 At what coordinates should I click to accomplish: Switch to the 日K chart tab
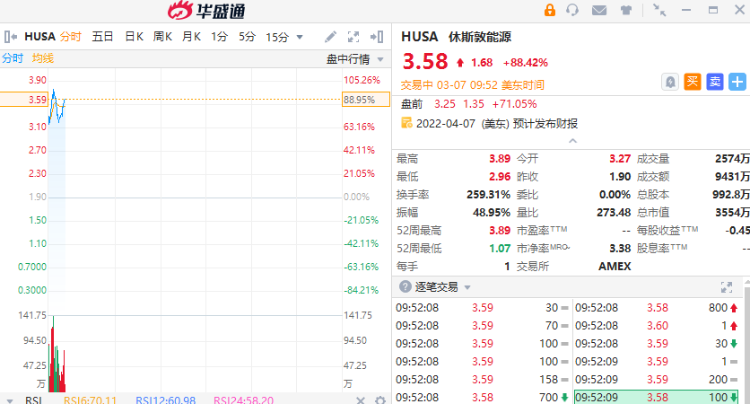tap(134, 37)
